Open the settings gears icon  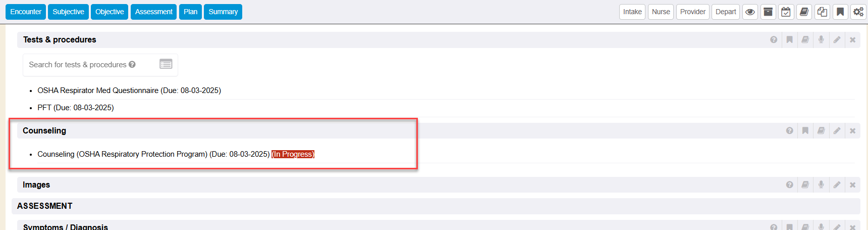(x=858, y=12)
